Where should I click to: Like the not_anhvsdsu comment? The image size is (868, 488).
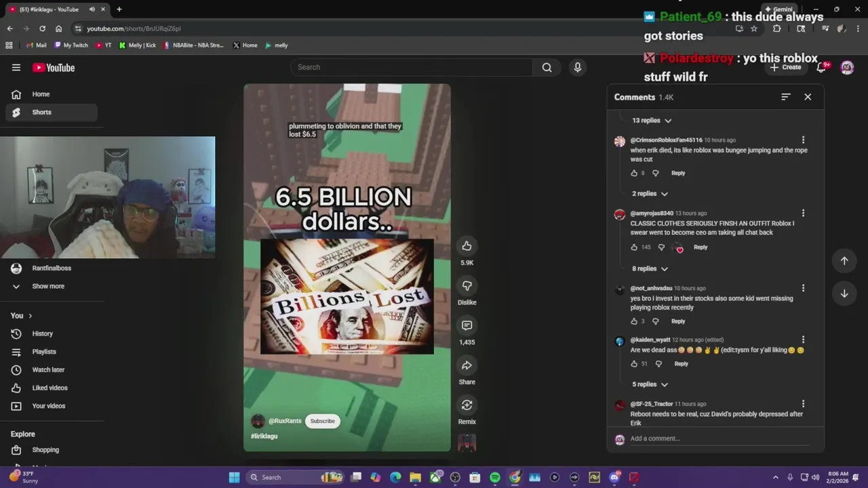tap(634, 321)
